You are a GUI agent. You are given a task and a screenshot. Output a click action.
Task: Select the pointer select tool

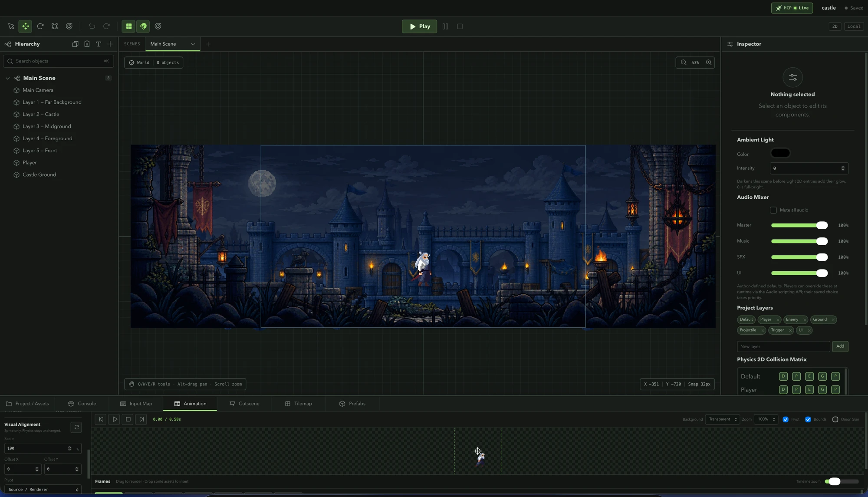[x=11, y=26]
